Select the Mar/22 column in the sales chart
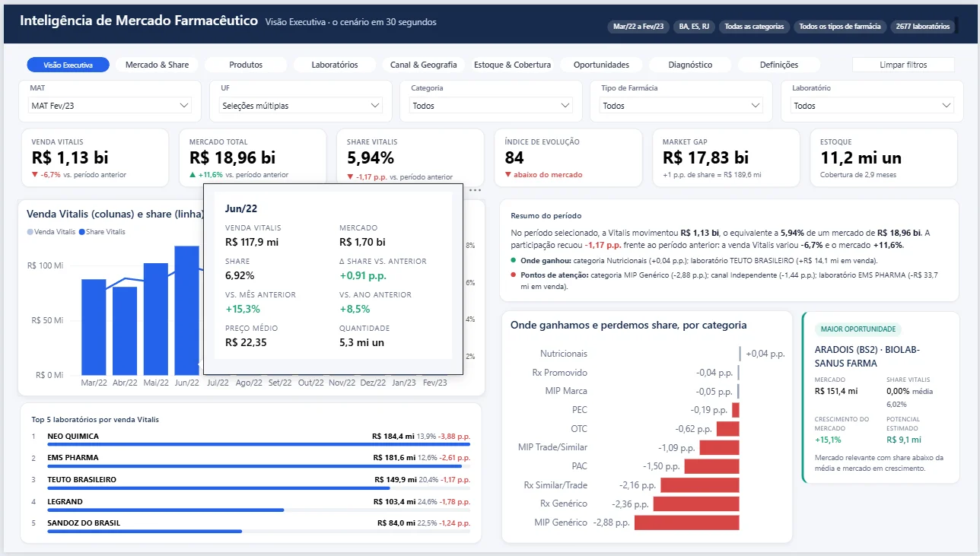 coord(94,327)
